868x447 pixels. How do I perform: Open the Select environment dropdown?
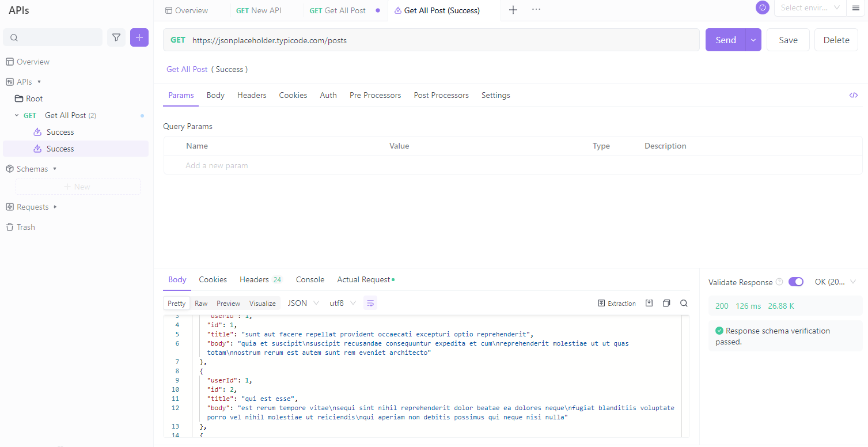pos(810,8)
